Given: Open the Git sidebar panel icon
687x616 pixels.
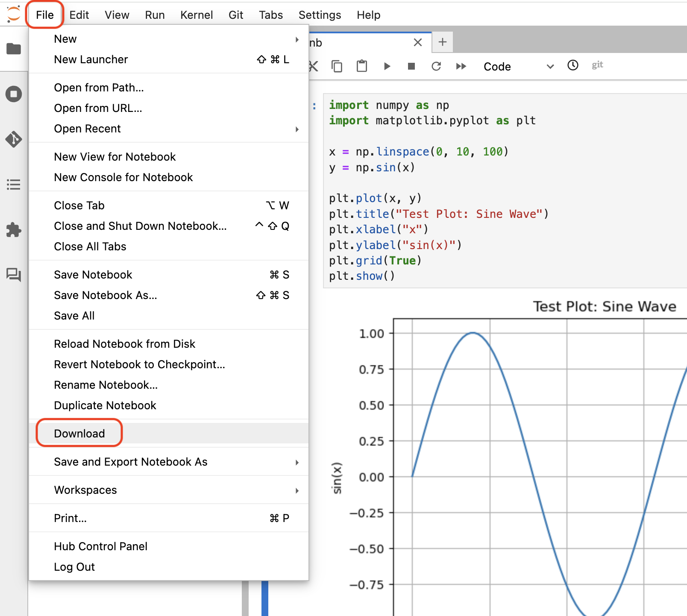Looking at the screenshot, I should point(14,139).
